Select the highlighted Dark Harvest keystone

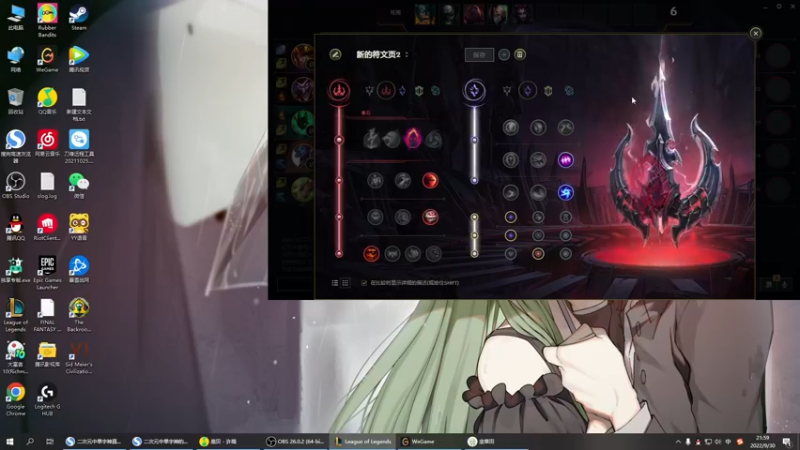click(x=413, y=139)
